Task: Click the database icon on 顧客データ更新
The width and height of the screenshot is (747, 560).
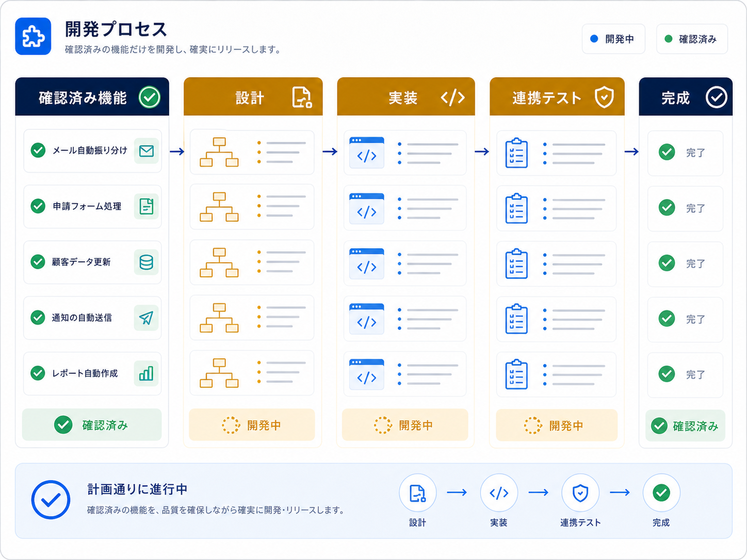Action: point(147,262)
